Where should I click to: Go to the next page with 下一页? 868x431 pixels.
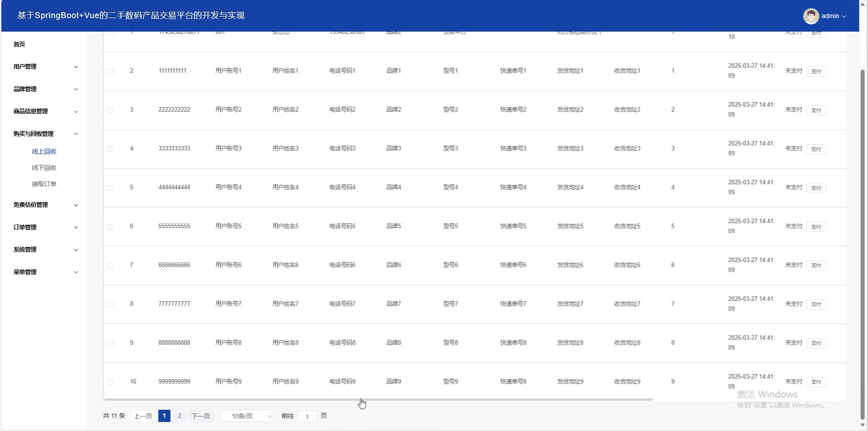201,416
